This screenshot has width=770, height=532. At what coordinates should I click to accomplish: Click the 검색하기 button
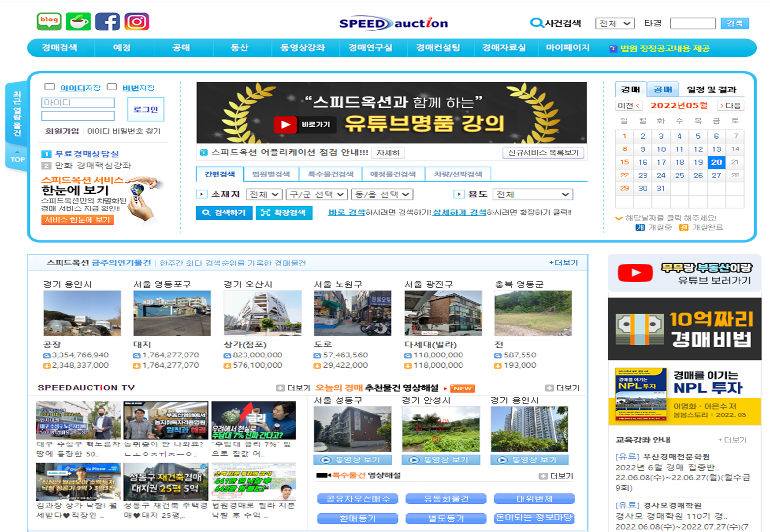click(x=224, y=212)
